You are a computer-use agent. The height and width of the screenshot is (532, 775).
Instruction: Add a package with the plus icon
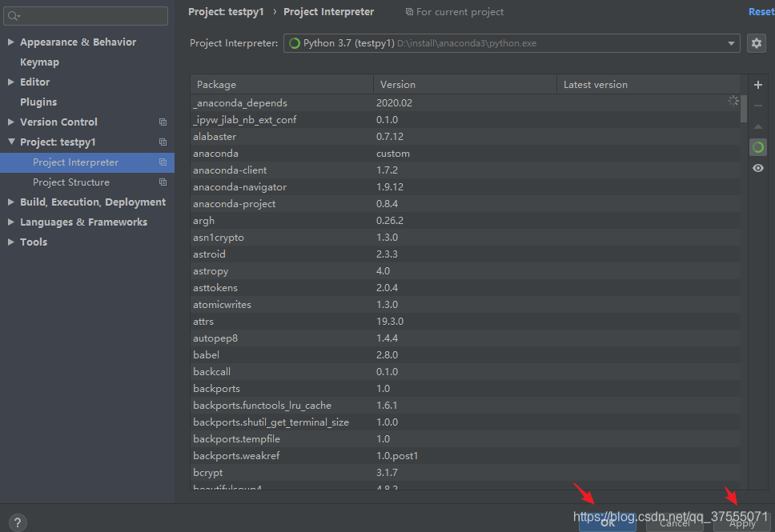coord(757,85)
